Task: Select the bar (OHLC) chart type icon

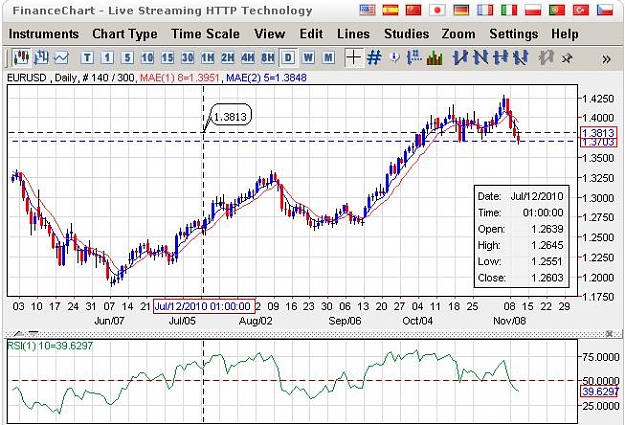Action: [41, 58]
